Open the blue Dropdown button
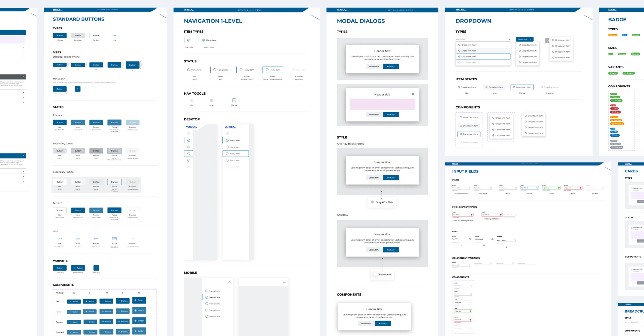644x336 pixels. [524, 39]
